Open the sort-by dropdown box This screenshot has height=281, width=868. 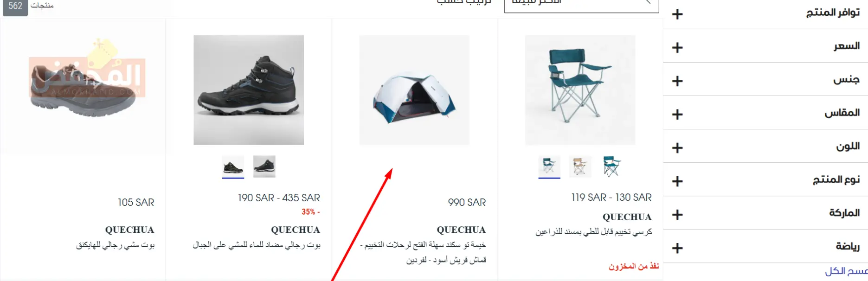point(582,5)
